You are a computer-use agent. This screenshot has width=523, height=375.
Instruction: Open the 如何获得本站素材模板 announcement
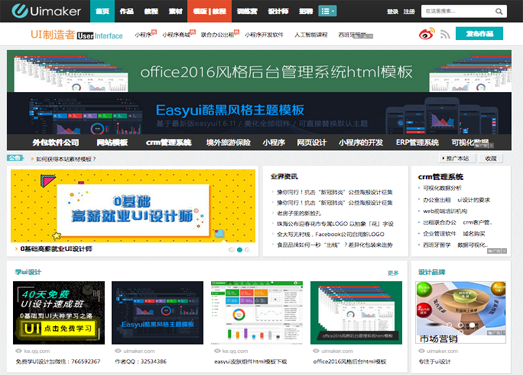pos(66,159)
